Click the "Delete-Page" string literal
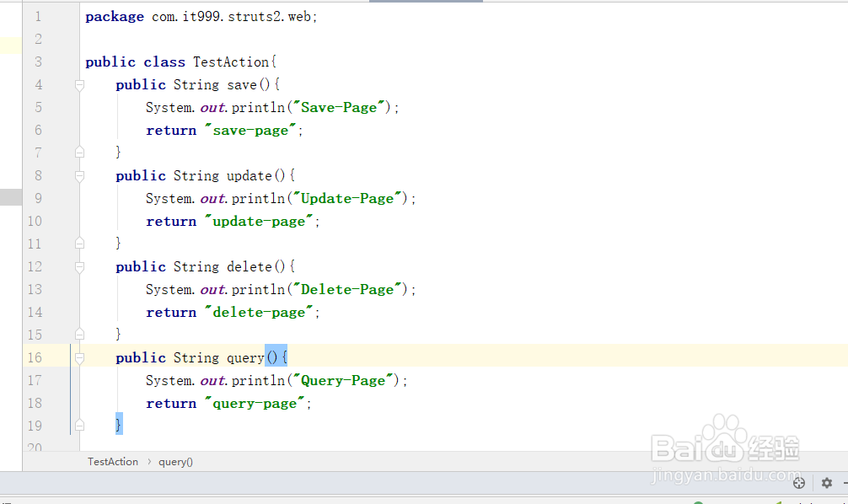Viewport: 848px width, 504px height. 347,289
